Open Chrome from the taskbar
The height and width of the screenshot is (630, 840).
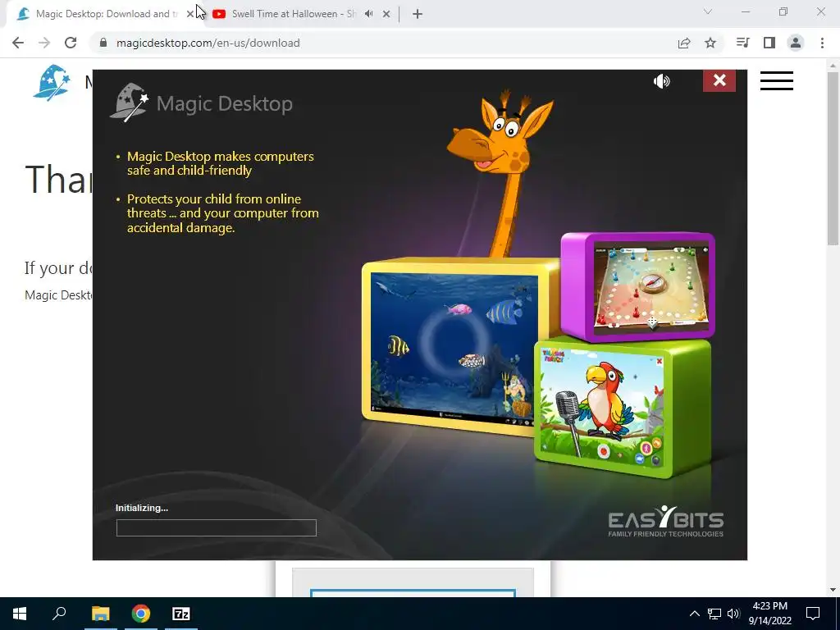141,614
